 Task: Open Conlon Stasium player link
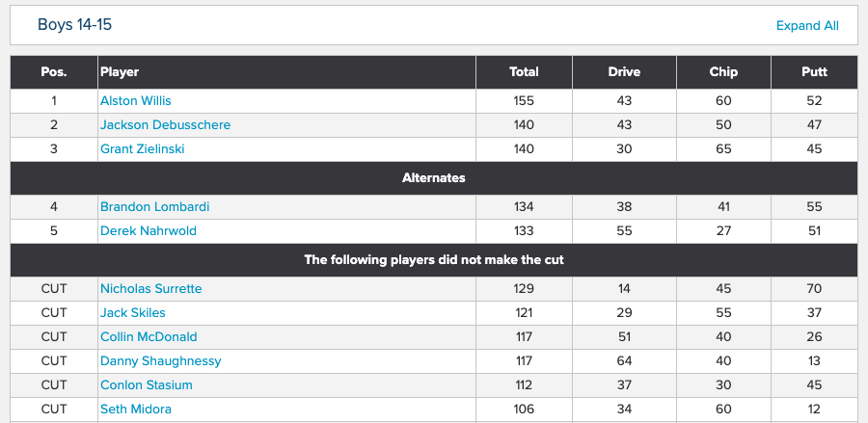pyautogui.click(x=147, y=384)
